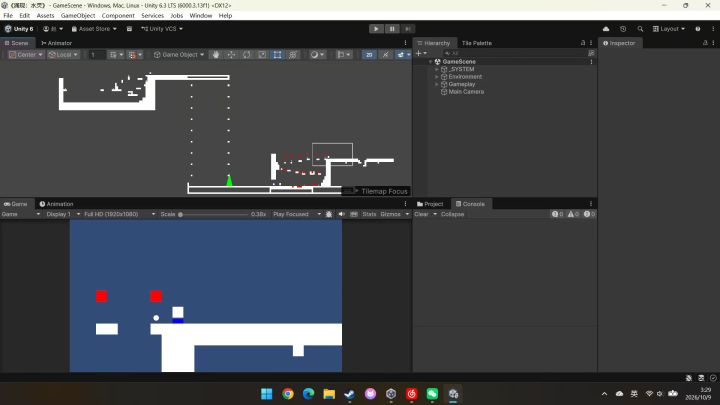
Task: Open the Asset Store dropdown
Action: pyautogui.click(x=94, y=29)
